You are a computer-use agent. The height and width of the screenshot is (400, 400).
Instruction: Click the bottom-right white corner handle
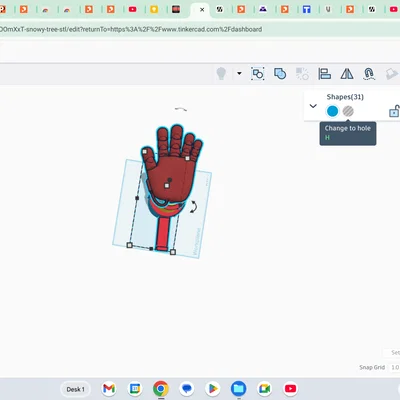[x=173, y=252]
